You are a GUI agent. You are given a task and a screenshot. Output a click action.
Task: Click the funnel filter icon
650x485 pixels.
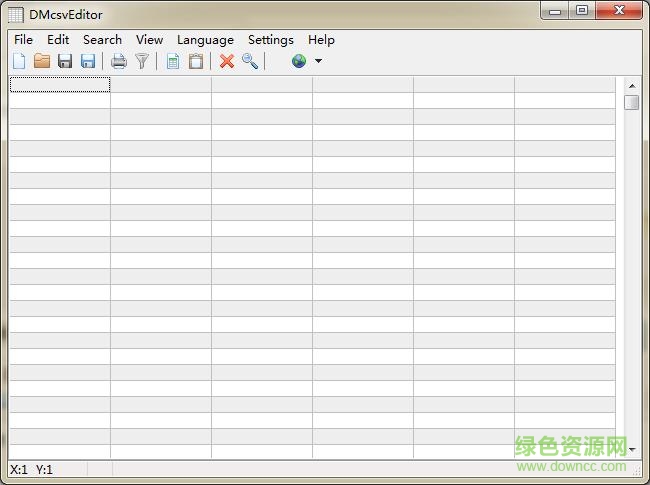pyautogui.click(x=142, y=61)
